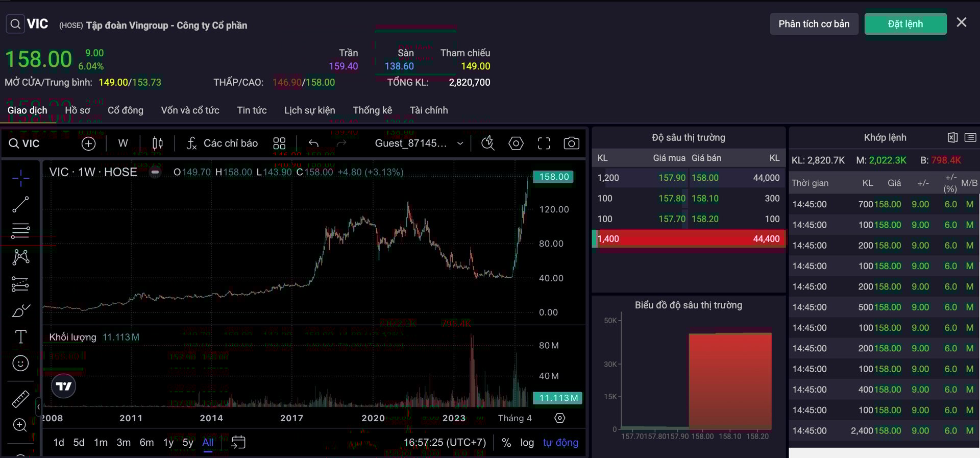The image size is (980, 458).
Task: Toggle fullscreen chart mode
Action: tap(544, 143)
